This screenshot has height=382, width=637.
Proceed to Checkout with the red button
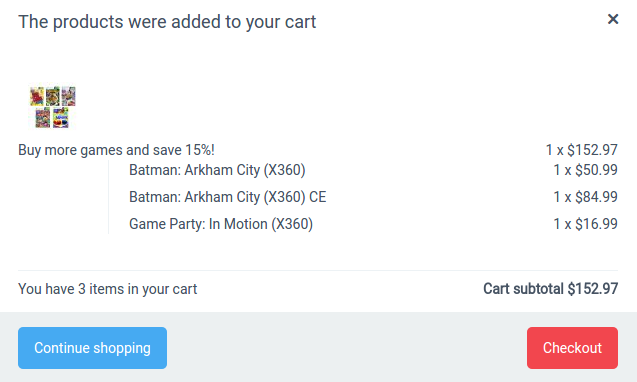[x=572, y=348]
